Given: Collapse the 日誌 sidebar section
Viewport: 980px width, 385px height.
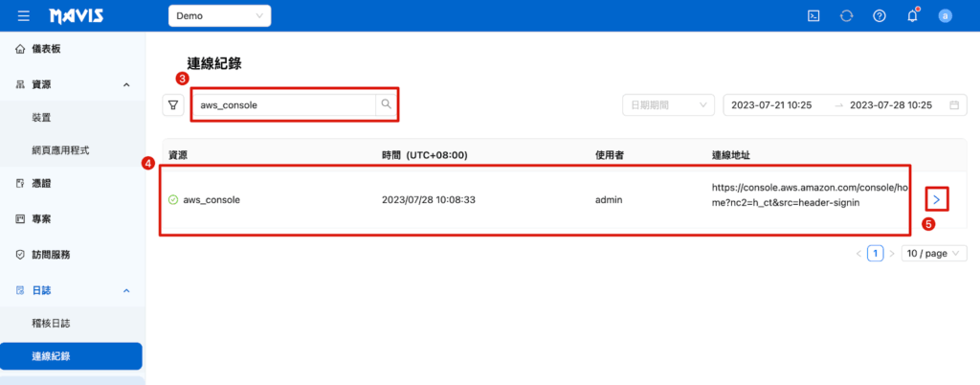Looking at the screenshot, I should [x=126, y=289].
